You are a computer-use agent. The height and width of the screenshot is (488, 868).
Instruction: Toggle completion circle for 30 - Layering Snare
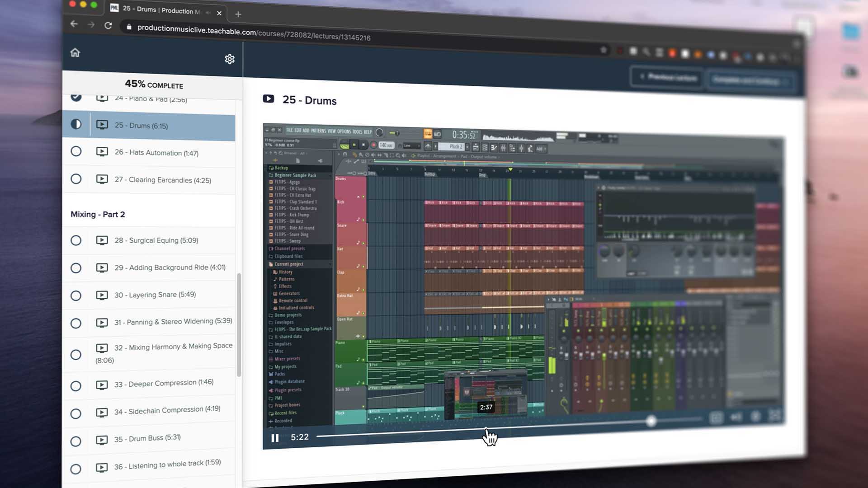(76, 296)
